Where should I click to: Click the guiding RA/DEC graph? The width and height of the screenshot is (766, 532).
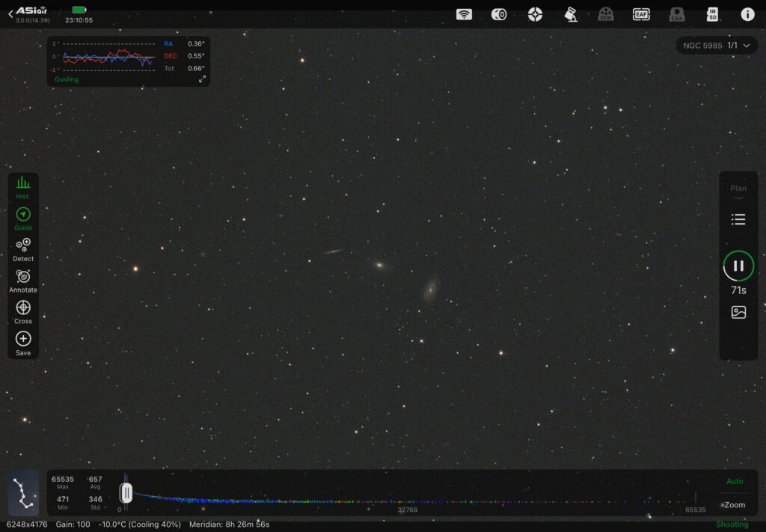click(x=108, y=57)
